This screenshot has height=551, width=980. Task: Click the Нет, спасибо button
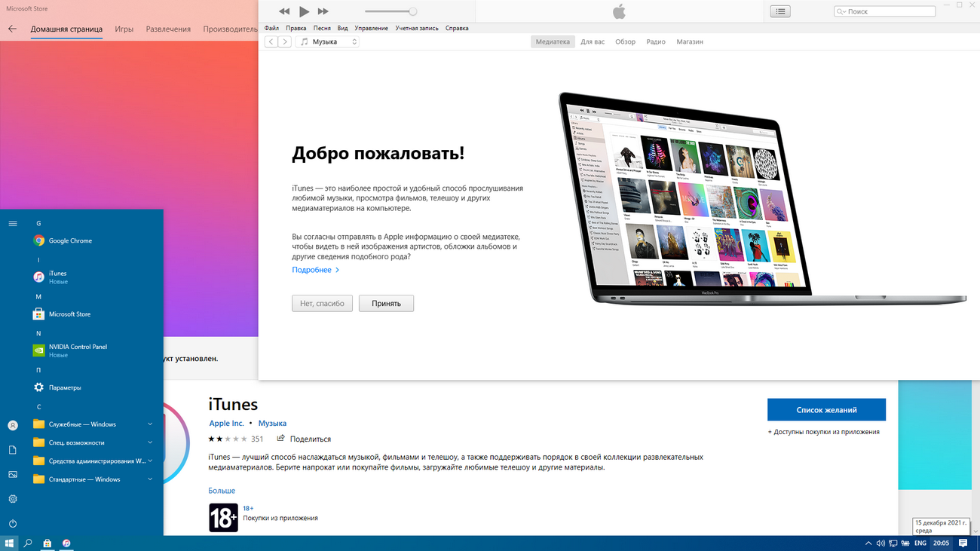tap(322, 304)
